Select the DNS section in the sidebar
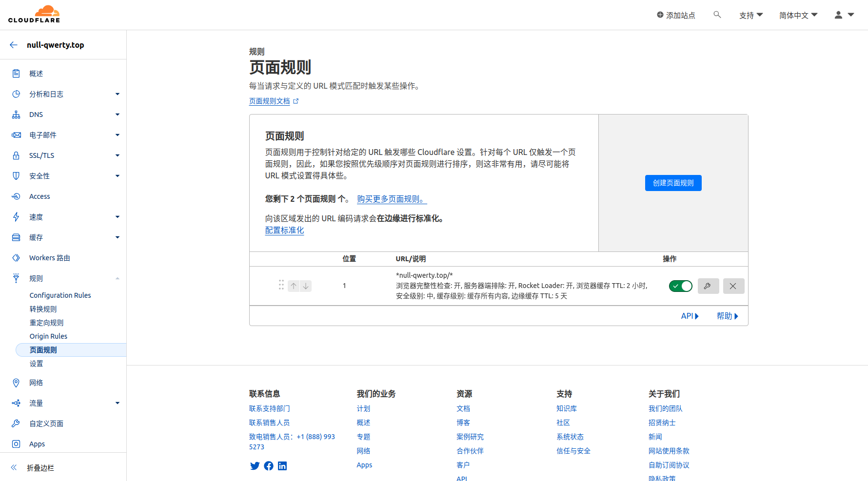This screenshot has width=868, height=481. (36, 114)
